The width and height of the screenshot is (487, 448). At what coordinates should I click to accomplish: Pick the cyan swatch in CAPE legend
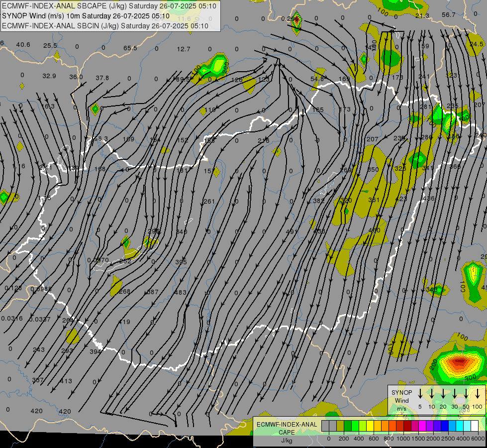[459, 426]
